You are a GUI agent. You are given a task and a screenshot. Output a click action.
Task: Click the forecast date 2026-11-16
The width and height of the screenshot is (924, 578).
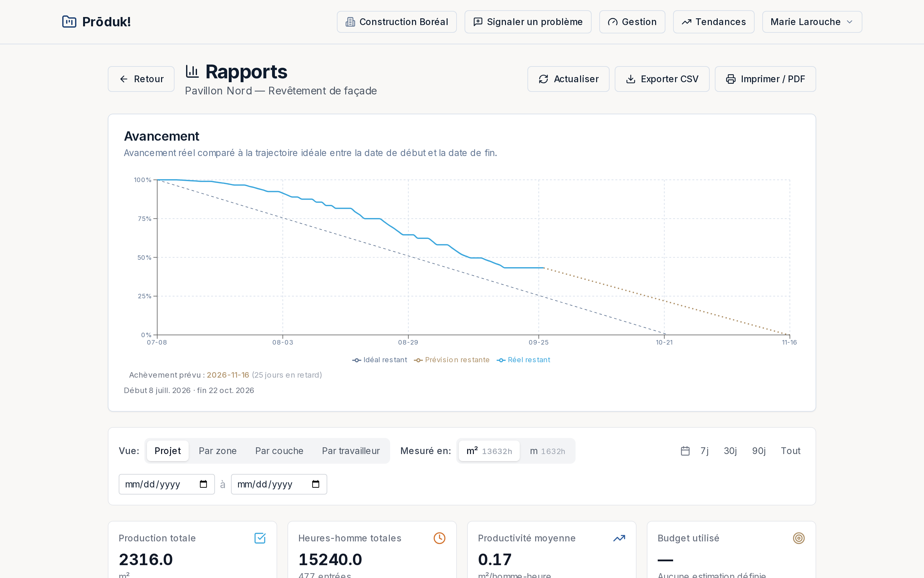[228, 375]
